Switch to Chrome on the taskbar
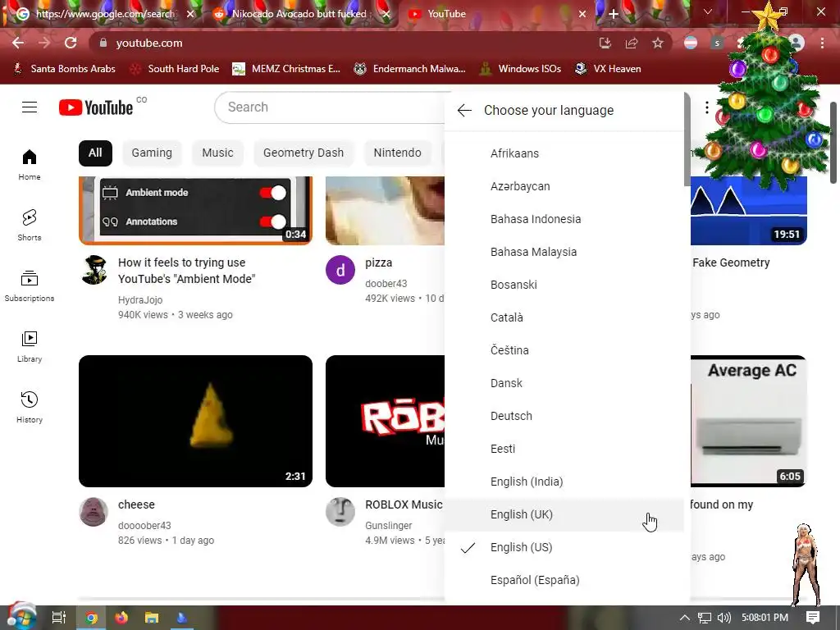Screen dimensions: 840x630 pyautogui.click(x=91, y=618)
